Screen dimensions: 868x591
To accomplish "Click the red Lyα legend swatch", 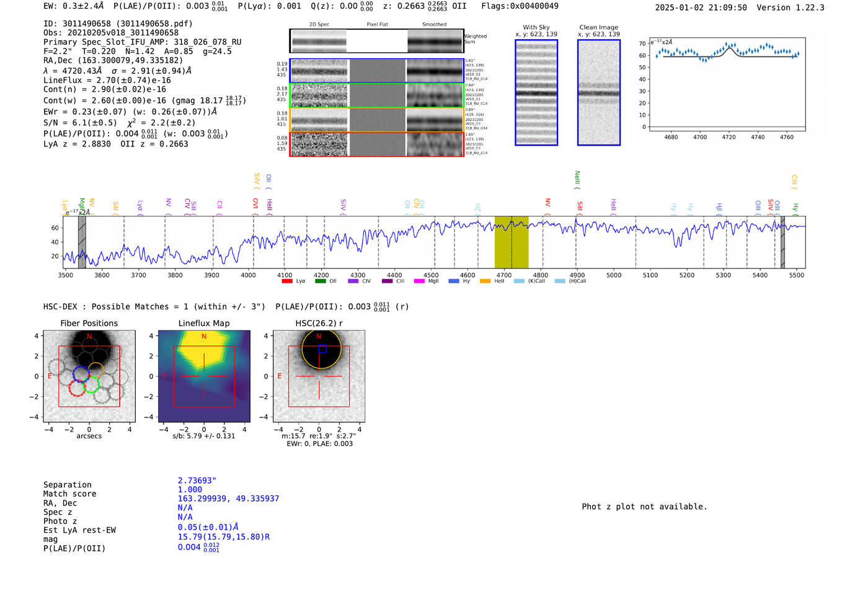I will (286, 281).
